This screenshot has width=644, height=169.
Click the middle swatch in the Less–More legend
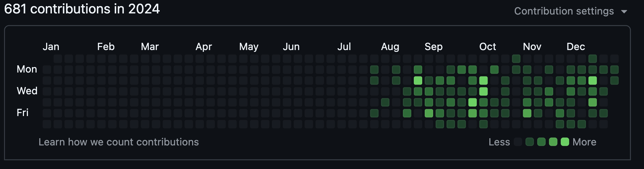click(x=541, y=142)
